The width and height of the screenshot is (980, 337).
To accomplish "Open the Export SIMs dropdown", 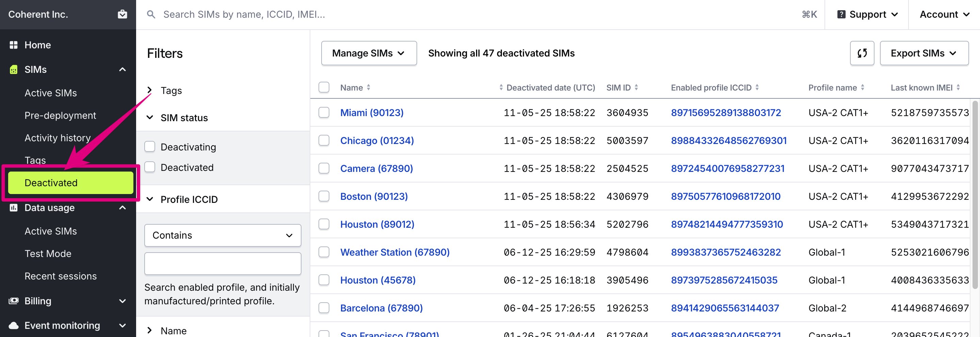I will (x=924, y=53).
